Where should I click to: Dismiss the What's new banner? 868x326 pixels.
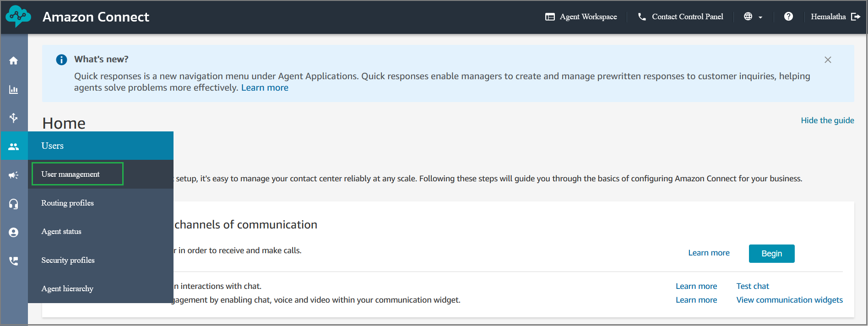pyautogui.click(x=828, y=60)
